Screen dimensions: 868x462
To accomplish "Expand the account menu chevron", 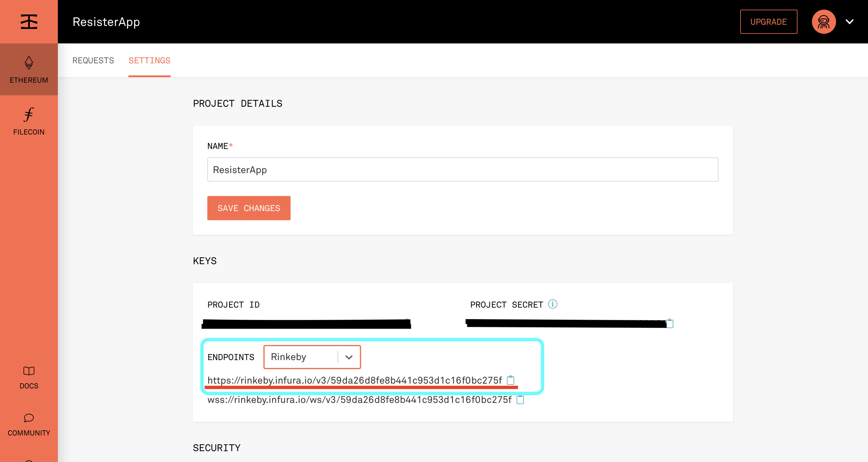I will [850, 22].
